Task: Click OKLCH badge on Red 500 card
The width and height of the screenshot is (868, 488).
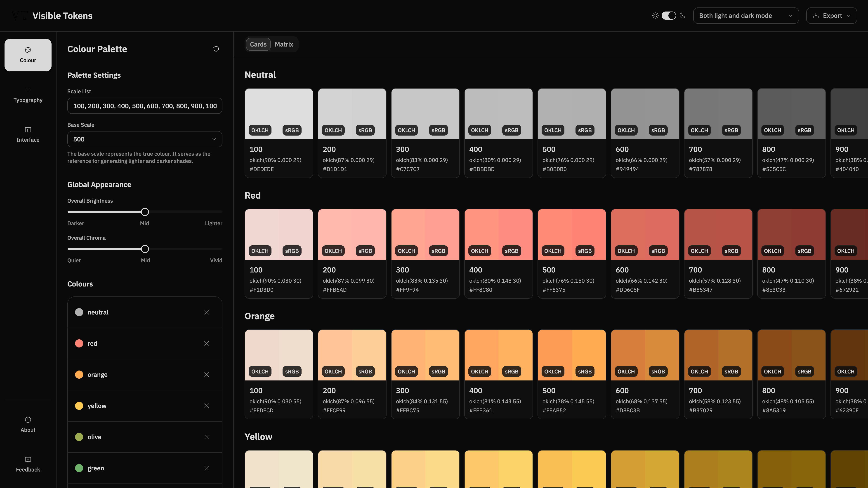Action: [553, 251]
